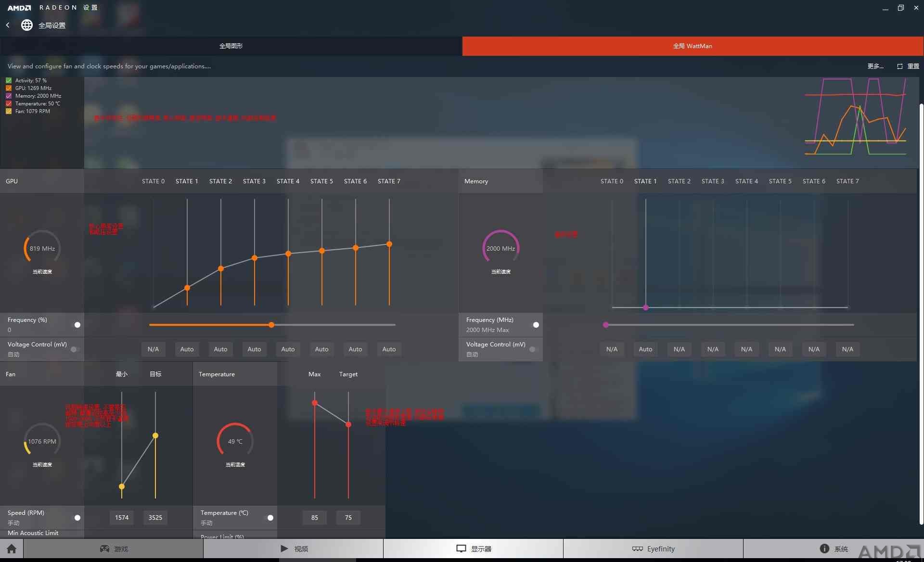Click Memory STATE 1 Auto voltage field
The height and width of the screenshot is (562, 924).
[x=645, y=349]
